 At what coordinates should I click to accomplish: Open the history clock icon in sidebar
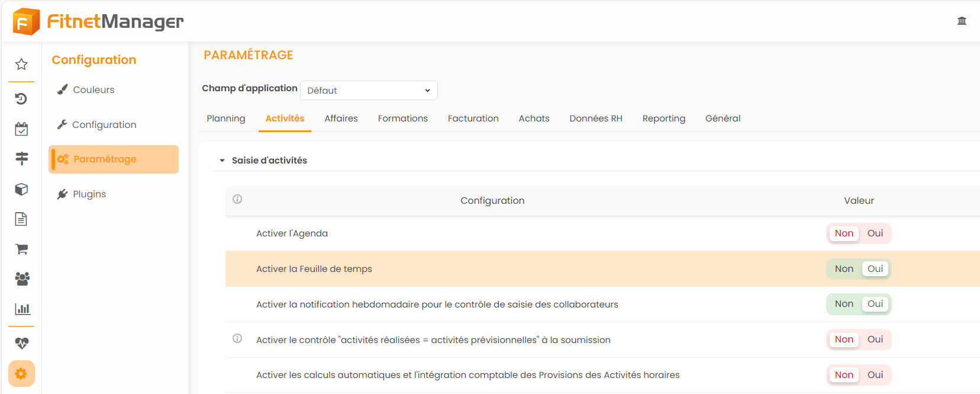point(21,98)
